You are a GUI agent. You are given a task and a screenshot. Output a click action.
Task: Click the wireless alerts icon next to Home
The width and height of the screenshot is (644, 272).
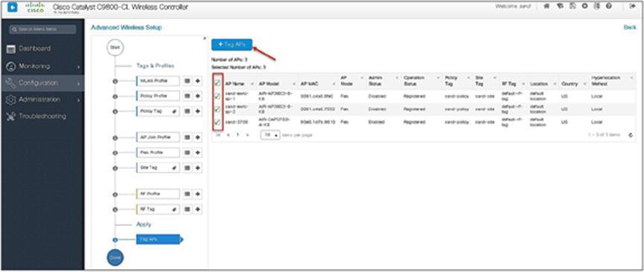(559, 7)
